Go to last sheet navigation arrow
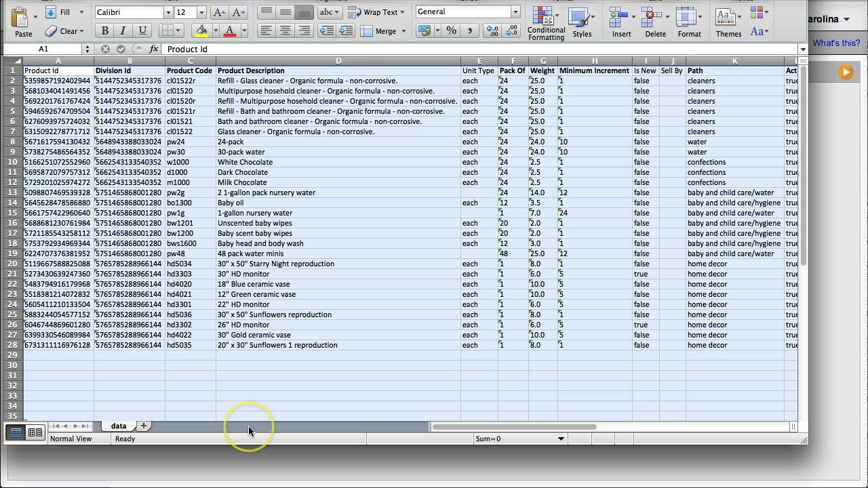Screen dimensions: 868x488 (85, 426)
